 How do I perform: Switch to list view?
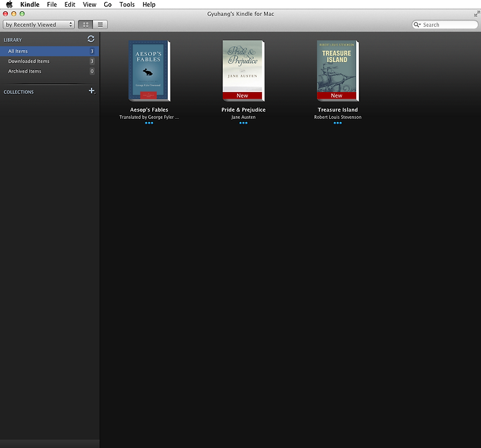100,25
